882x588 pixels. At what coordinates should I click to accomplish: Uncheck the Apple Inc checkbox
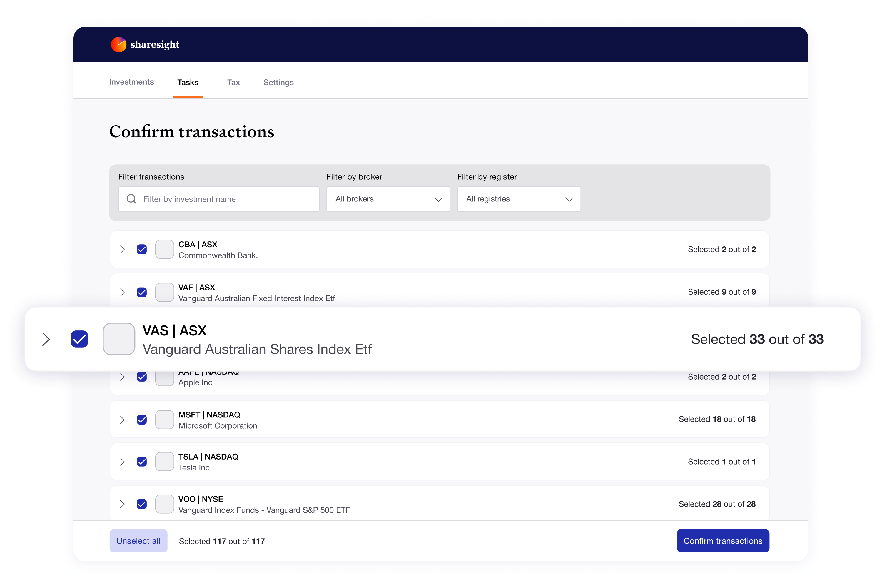(142, 377)
